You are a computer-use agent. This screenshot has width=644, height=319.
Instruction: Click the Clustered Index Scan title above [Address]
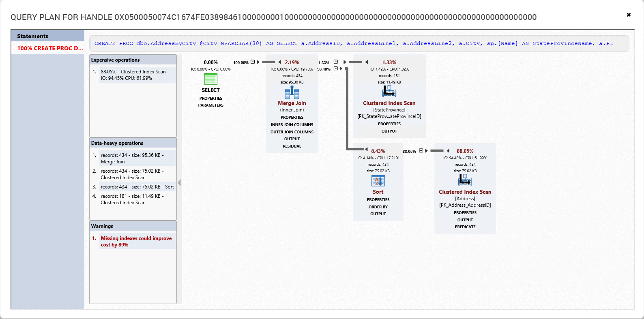(465, 192)
